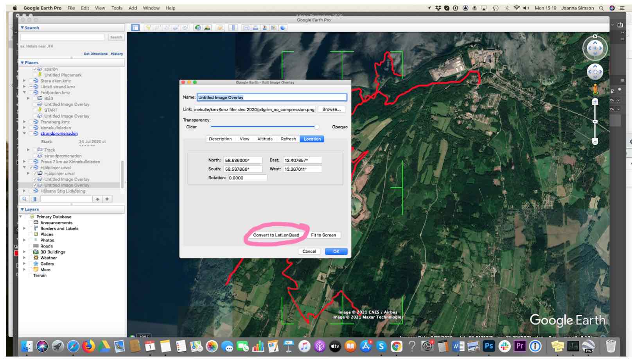632x364 pixels.
Task: Uncheck Hjälplinjer urval top-level checkbox
Action: pos(31,168)
